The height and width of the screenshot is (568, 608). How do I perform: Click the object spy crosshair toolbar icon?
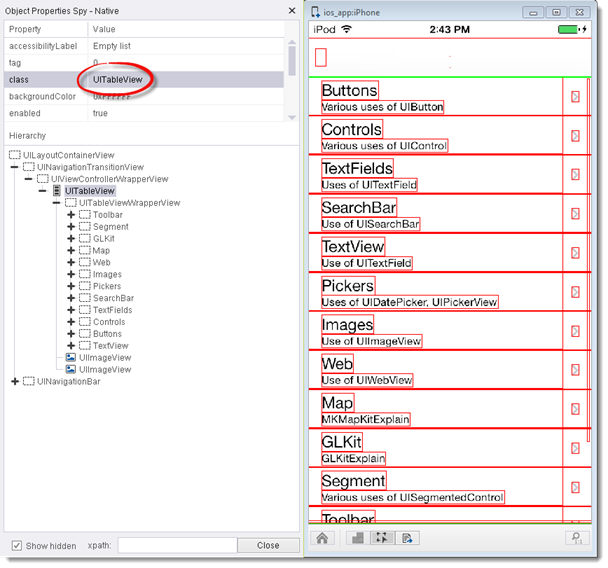(x=381, y=537)
